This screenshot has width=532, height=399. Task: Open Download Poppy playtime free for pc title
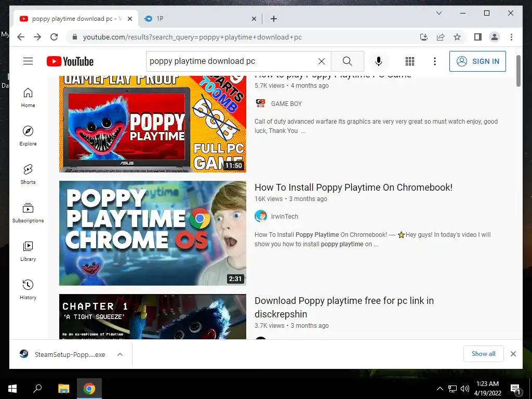(x=344, y=307)
